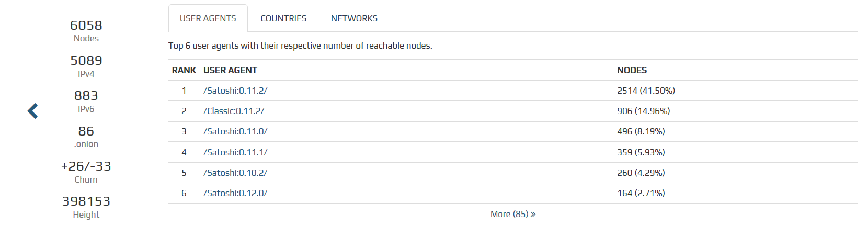Follow the /Satoshi:0.11.1/ link
Screen dimensions: 868x237
[235, 152]
